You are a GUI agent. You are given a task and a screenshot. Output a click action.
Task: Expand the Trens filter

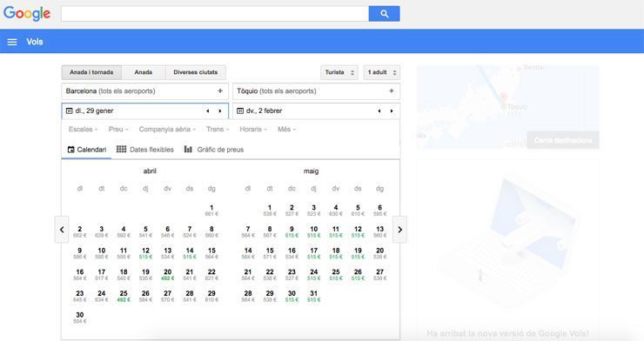click(218, 130)
